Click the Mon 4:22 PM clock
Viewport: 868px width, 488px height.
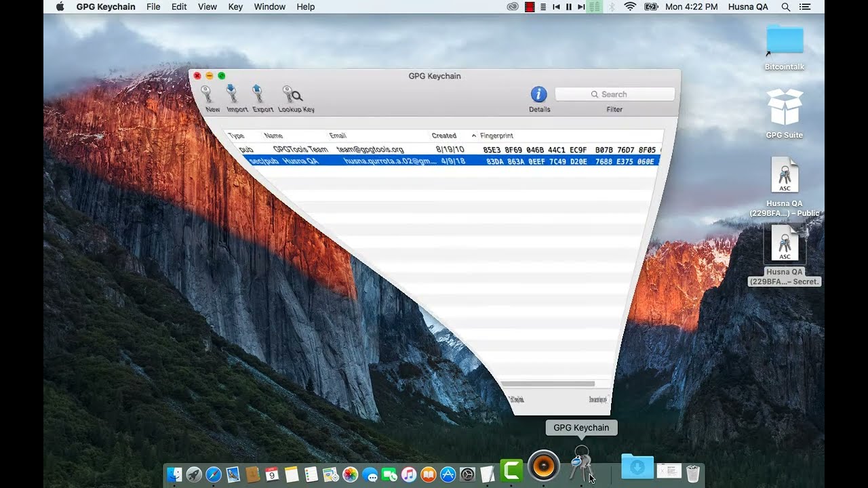point(692,7)
